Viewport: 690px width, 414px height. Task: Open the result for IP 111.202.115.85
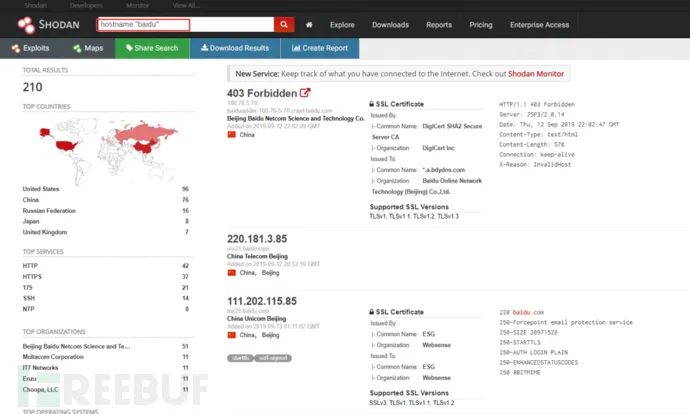[x=262, y=301]
